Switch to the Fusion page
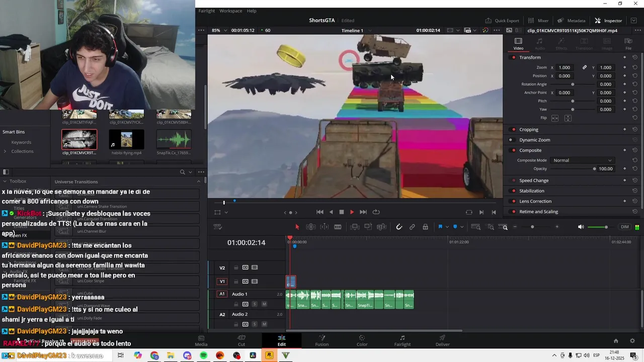The height and width of the screenshot is (362, 644). point(322,340)
